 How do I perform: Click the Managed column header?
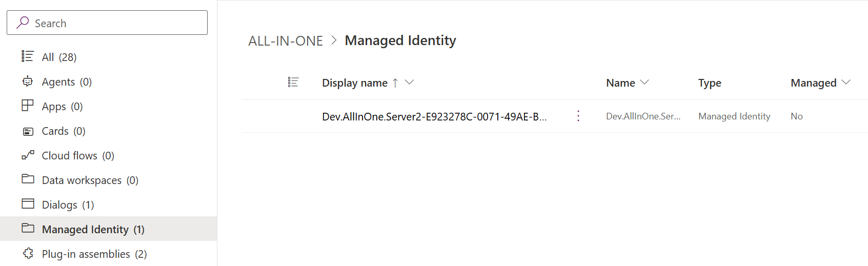coord(814,83)
